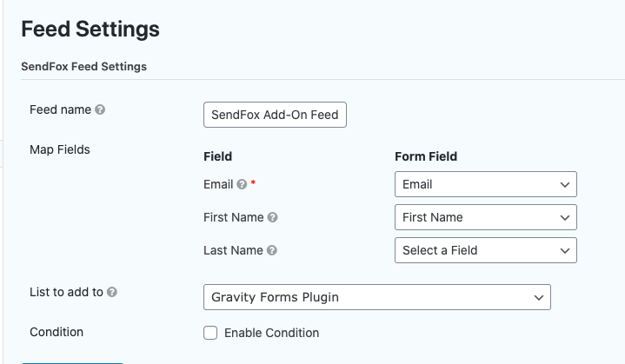Open the Email field help tooltip icon
Image resolution: width=625 pixels, height=364 pixels.
pos(242,184)
